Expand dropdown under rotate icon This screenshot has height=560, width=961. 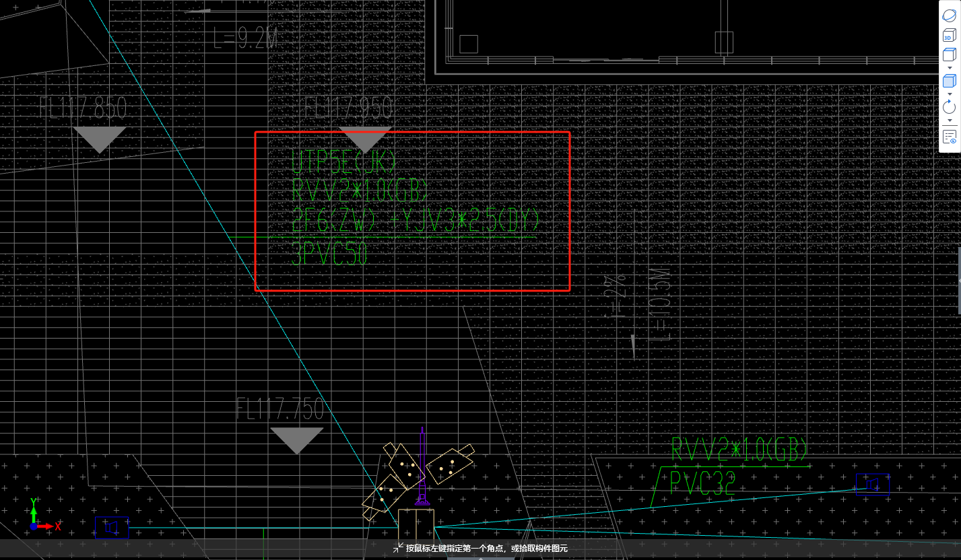[950, 120]
